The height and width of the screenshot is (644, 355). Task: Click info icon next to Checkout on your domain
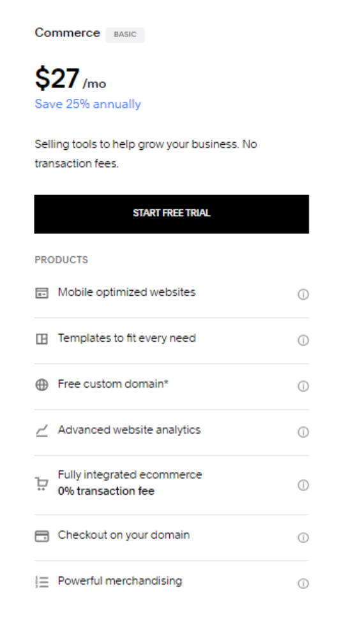click(x=303, y=538)
